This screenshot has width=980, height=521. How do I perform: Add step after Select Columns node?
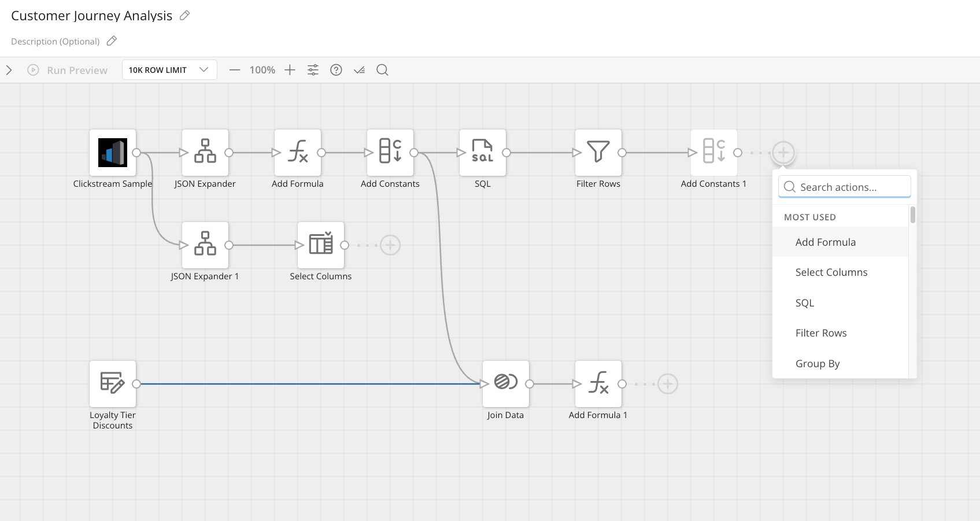(x=390, y=245)
